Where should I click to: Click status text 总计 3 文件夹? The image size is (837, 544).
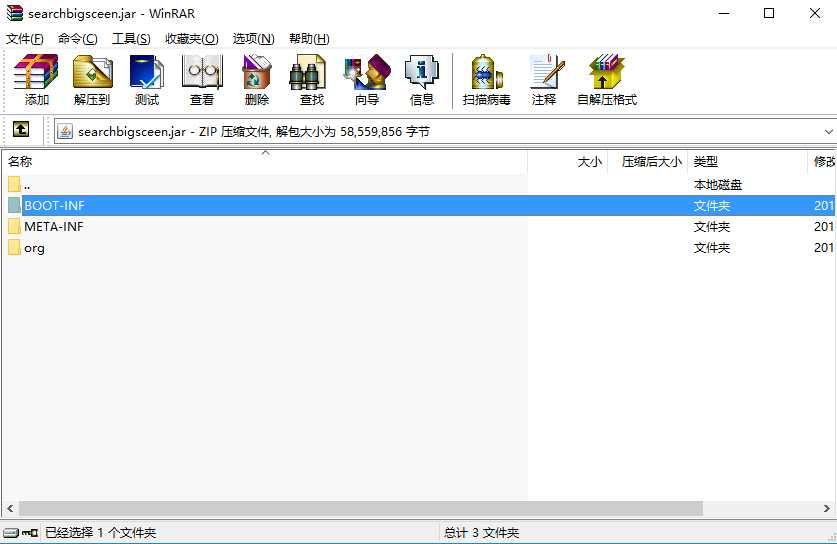pyautogui.click(x=481, y=532)
